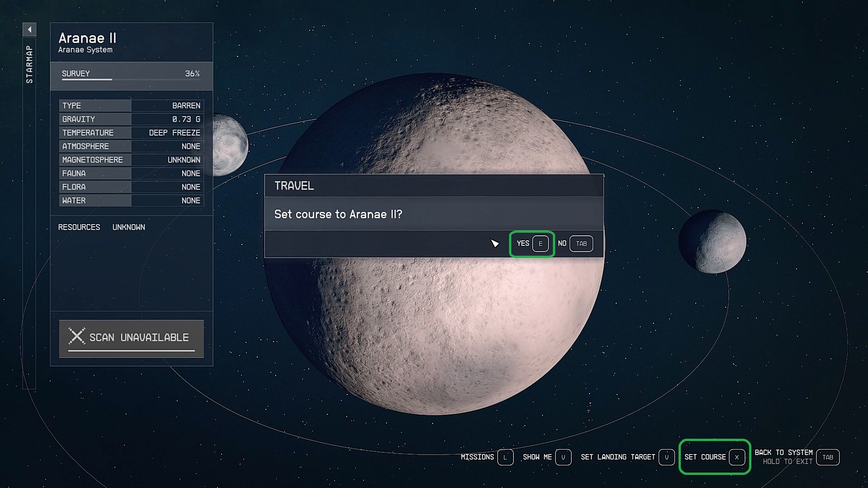
Task: Click the key icon beside Set Landing Target
Action: coord(666,457)
